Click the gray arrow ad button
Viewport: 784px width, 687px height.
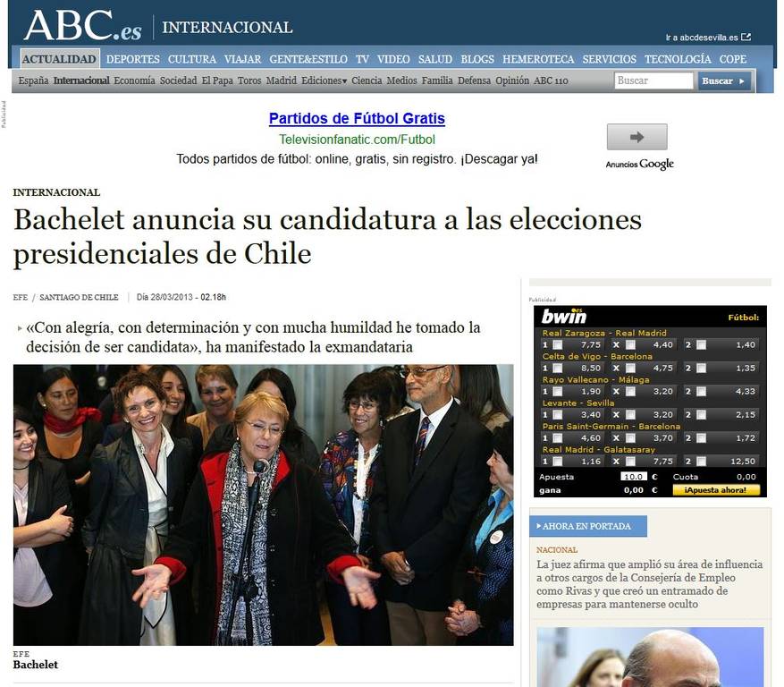636,137
